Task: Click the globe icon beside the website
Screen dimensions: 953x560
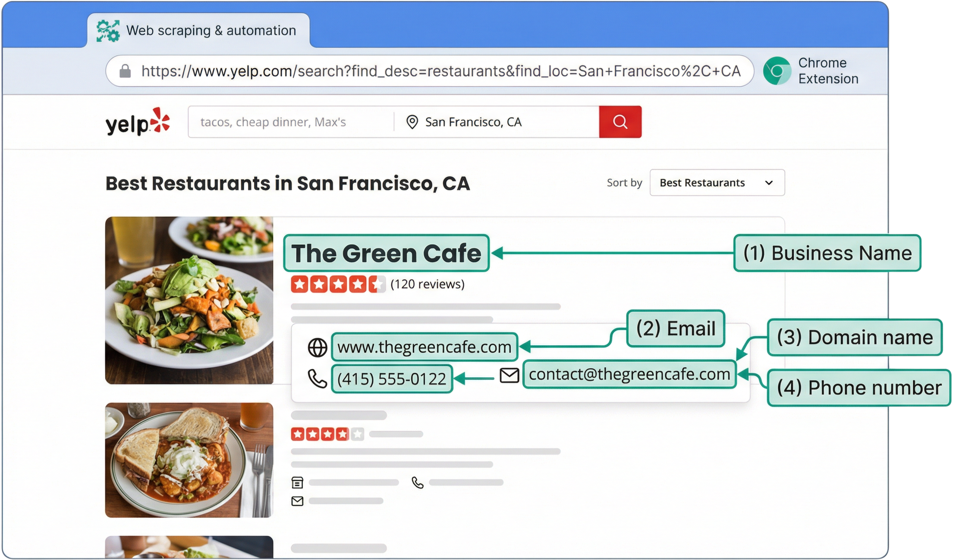Action: 317,347
